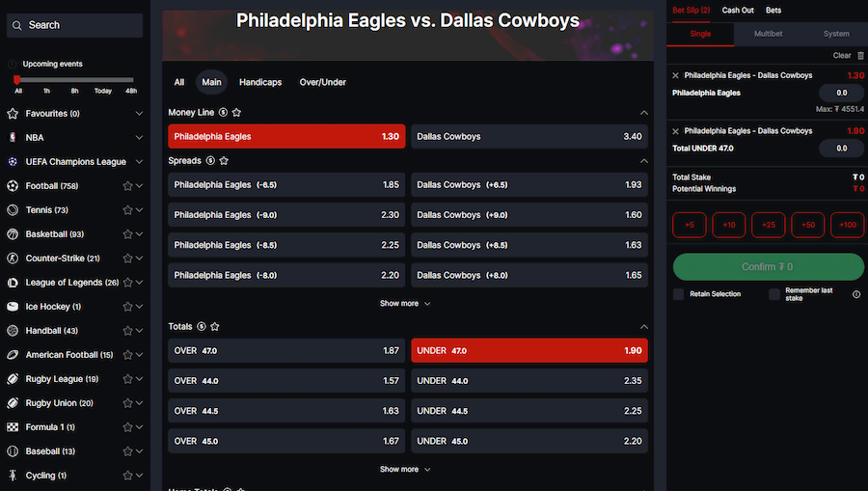Screen dimensions: 868x491
Task: Star the Tennis sport as favourite
Action: pyautogui.click(x=127, y=209)
